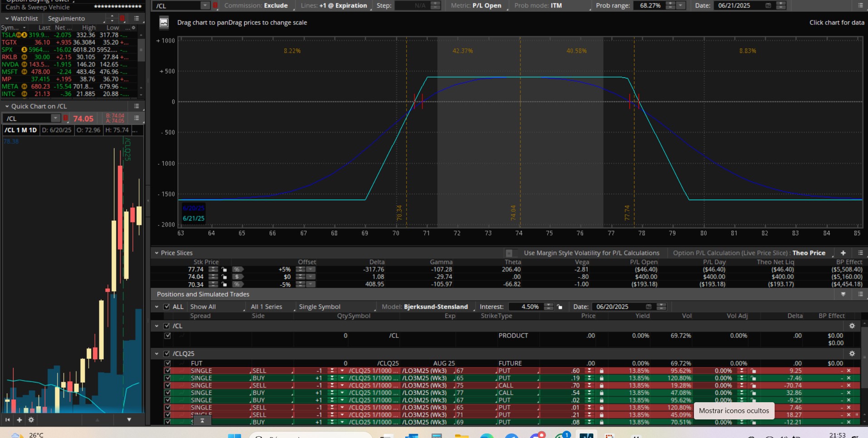Remove the SELL 67 PUT simulated trade row
The height and width of the screenshot is (438, 868).
point(849,371)
